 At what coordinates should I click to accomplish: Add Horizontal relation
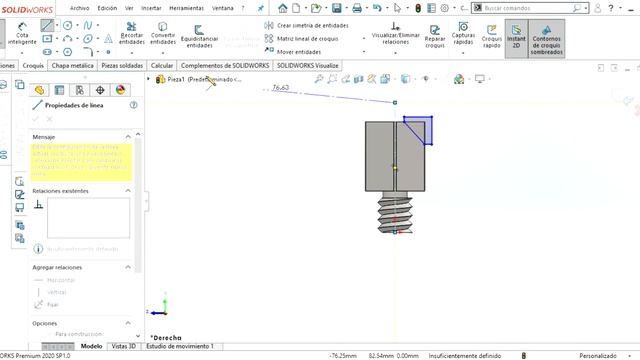54,280
